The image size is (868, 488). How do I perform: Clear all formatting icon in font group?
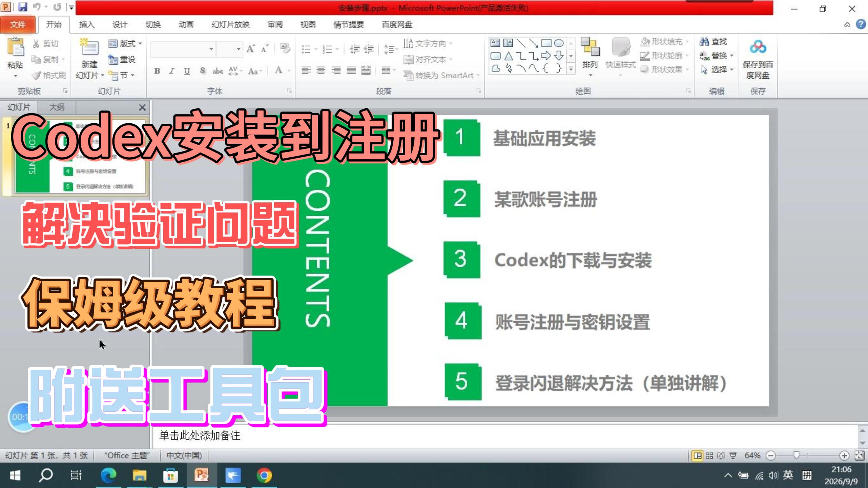pos(285,48)
